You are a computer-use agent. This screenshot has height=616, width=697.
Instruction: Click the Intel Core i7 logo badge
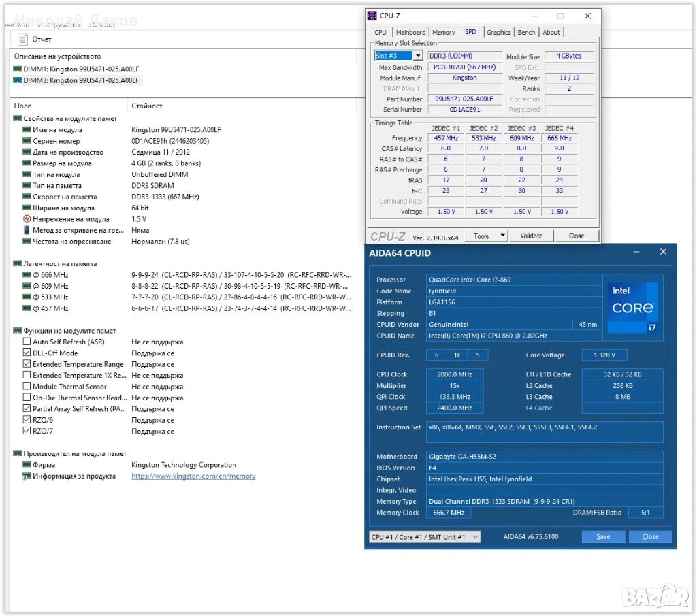pyautogui.click(x=632, y=308)
